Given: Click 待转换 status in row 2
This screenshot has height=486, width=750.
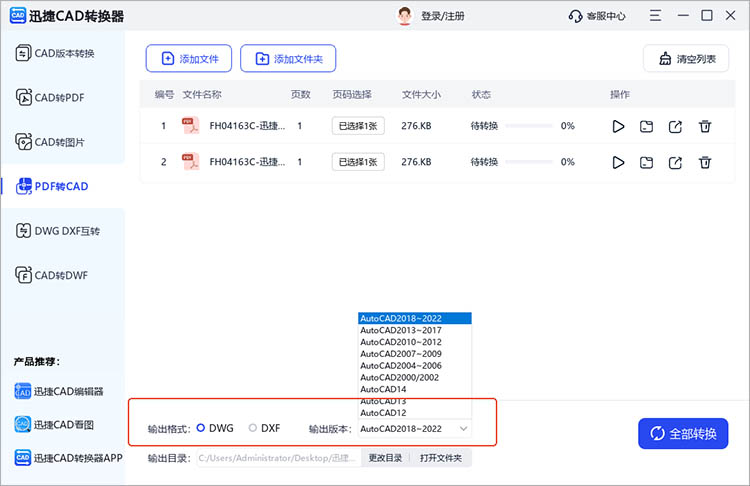Looking at the screenshot, I should pyautogui.click(x=484, y=162).
